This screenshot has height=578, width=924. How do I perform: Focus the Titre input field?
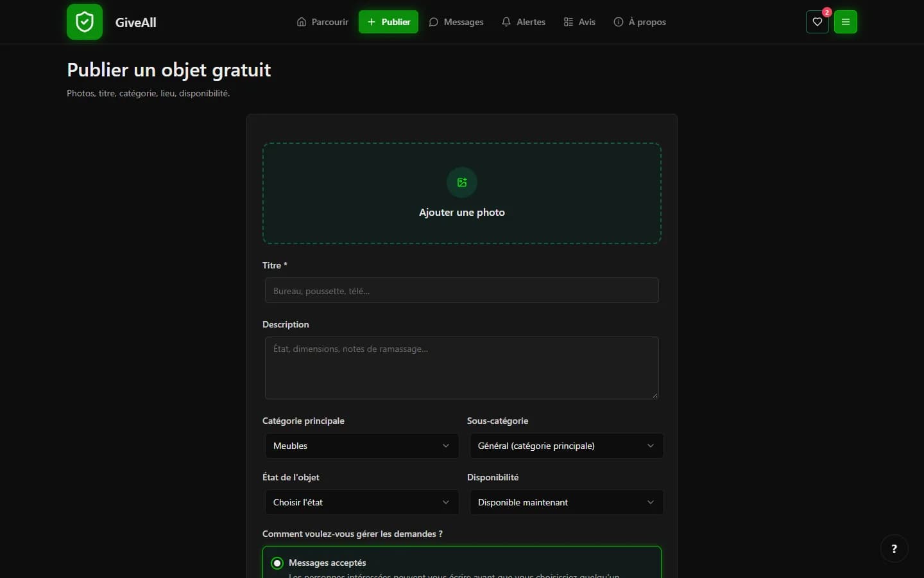(x=462, y=290)
